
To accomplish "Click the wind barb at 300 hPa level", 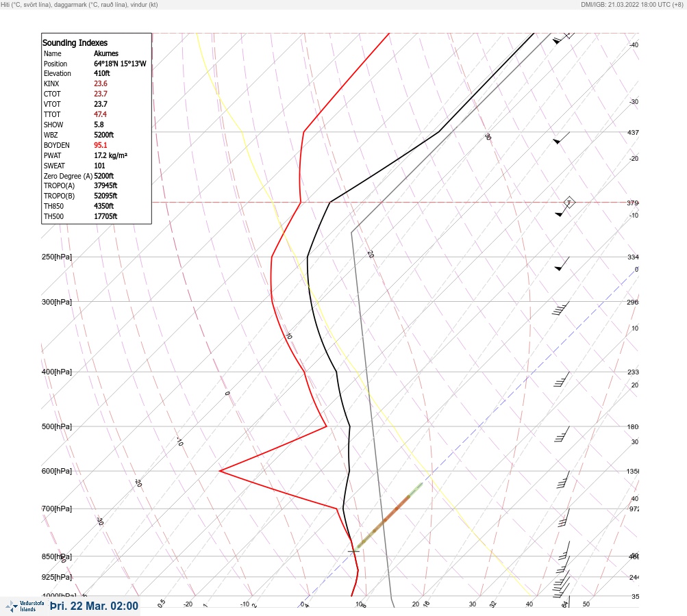I will pyautogui.click(x=561, y=308).
